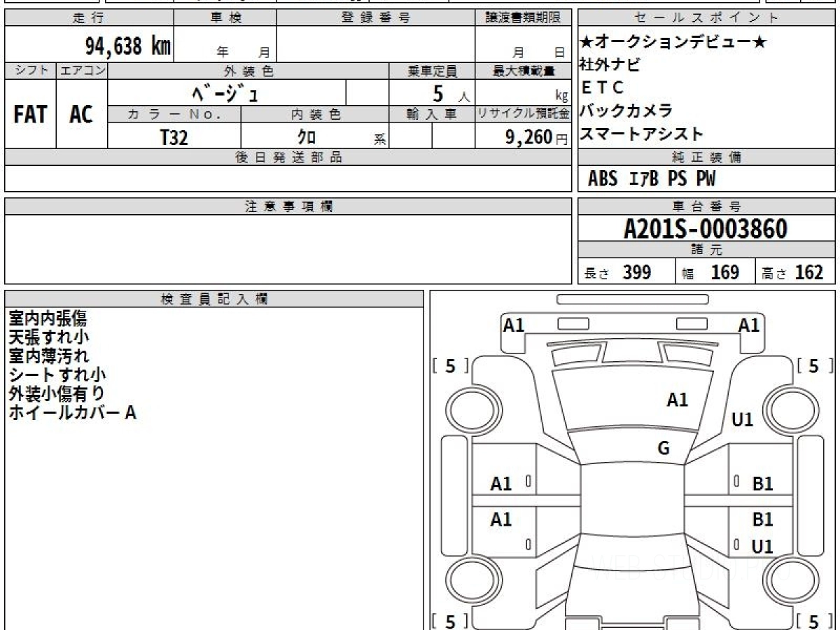The width and height of the screenshot is (840, 630).
Task: Select the inspector note 外装小傷有り
Action: (x=57, y=394)
